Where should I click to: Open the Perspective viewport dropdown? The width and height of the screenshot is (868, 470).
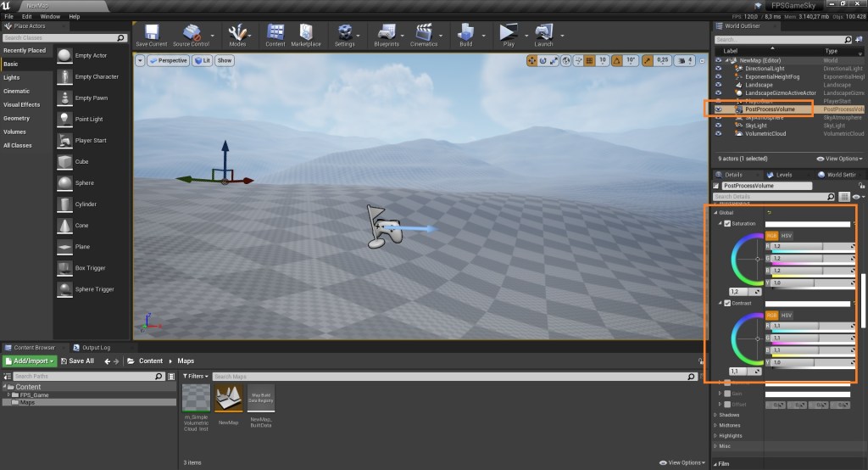(x=168, y=61)
